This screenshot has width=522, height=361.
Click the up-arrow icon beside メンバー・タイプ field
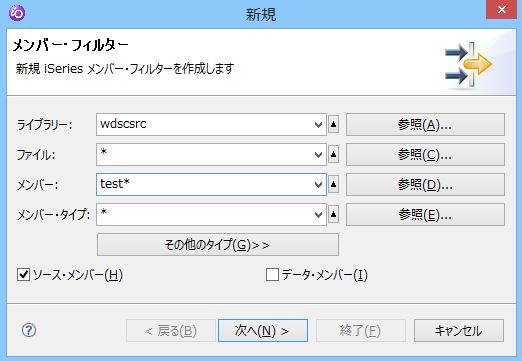coord(333,214)
